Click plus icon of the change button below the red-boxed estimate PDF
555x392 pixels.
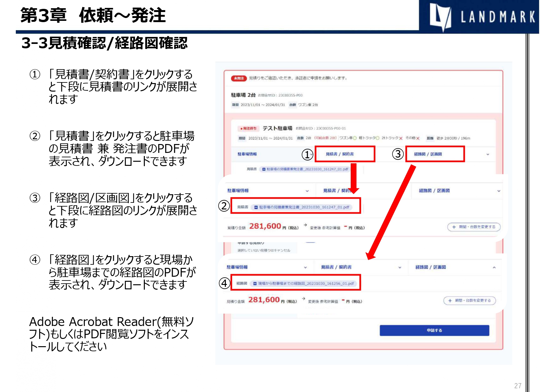coord(454,227)
